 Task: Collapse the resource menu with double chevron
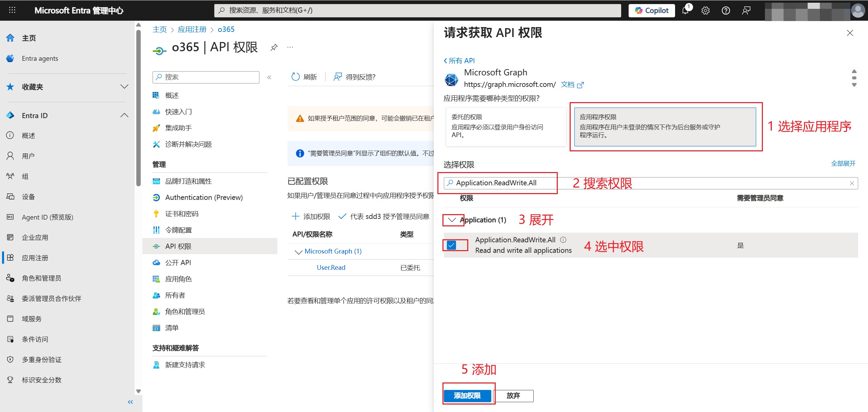[x=269, y=77]
